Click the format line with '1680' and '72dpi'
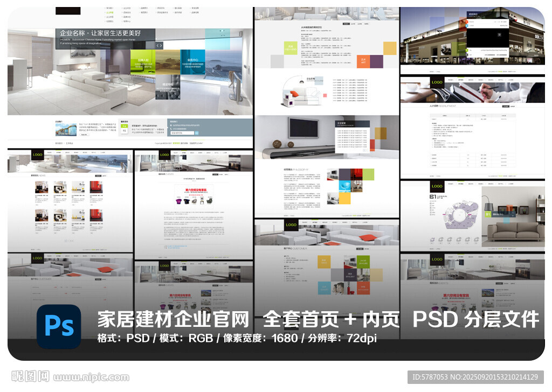Image resolution: width=552 pixels, height=392 pixels. coord(237,338)
